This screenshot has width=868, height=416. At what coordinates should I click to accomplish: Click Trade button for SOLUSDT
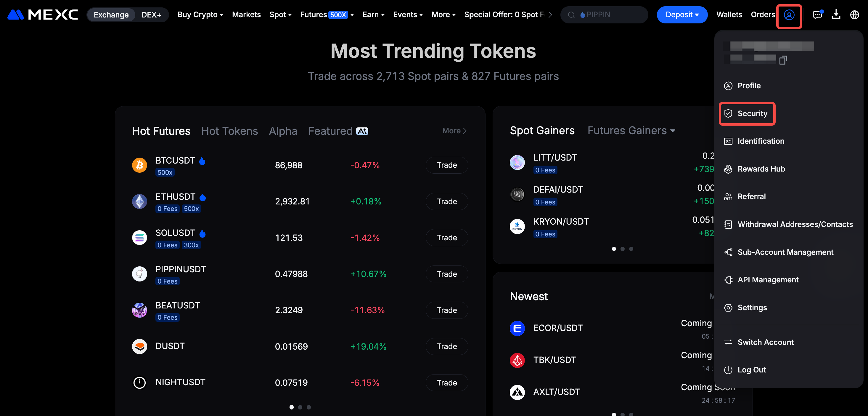tap(446, 238)
